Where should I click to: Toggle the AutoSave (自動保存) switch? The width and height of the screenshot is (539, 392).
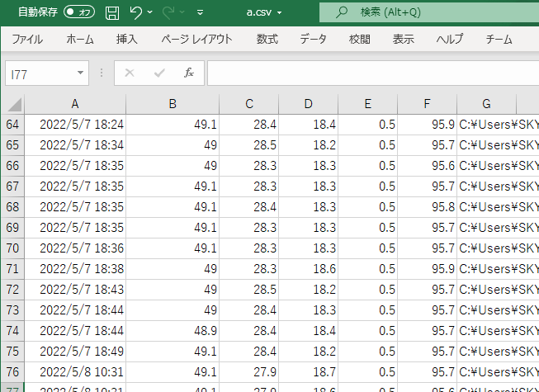(79, 12)
